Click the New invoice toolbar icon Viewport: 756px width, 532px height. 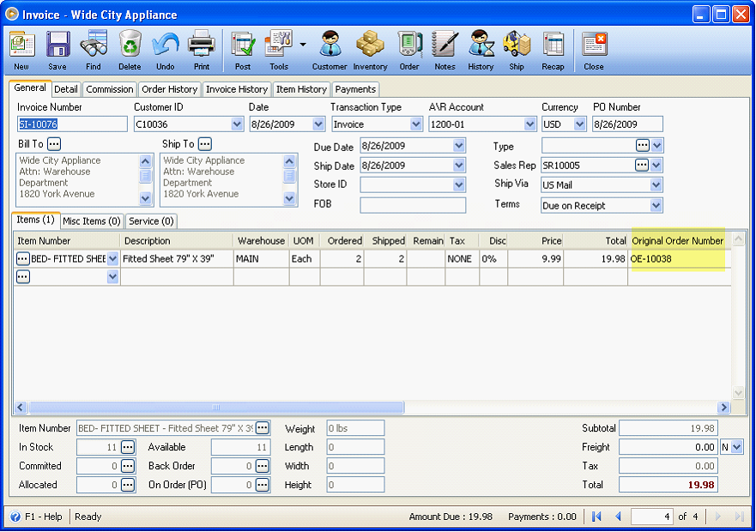pos(21,50)
